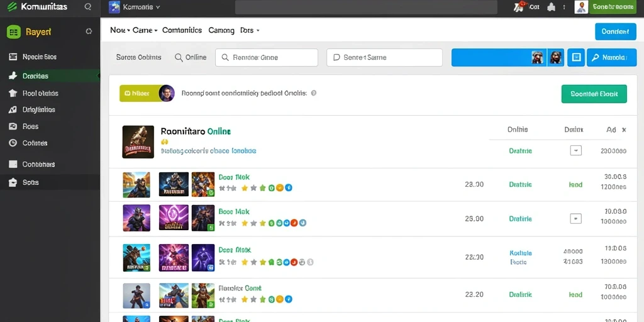Expand the Came dropdown menu

[145, 30]
